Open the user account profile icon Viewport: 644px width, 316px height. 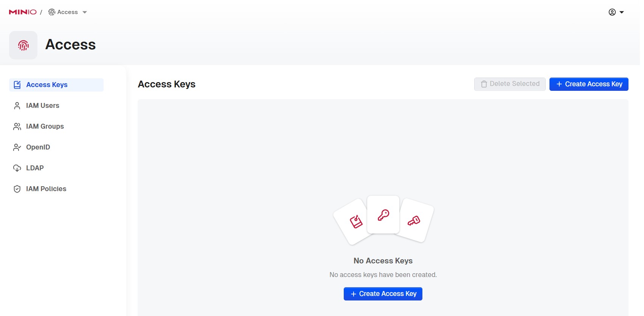point(612,12)
